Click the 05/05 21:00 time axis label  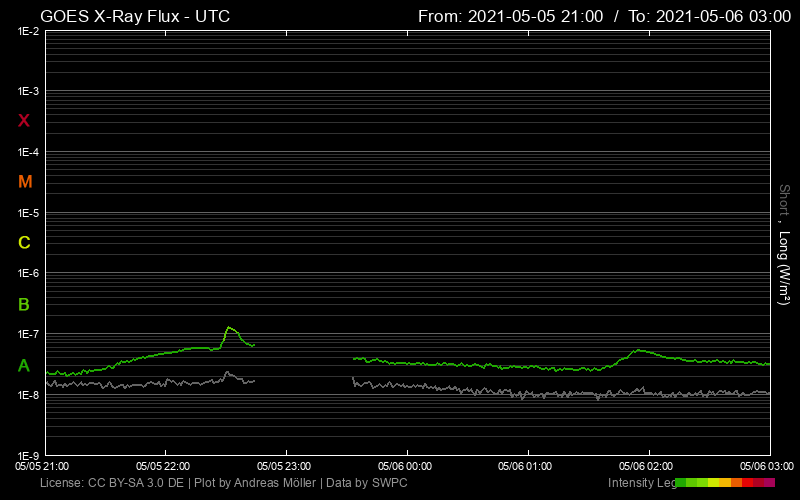click(x=42, y=466)
